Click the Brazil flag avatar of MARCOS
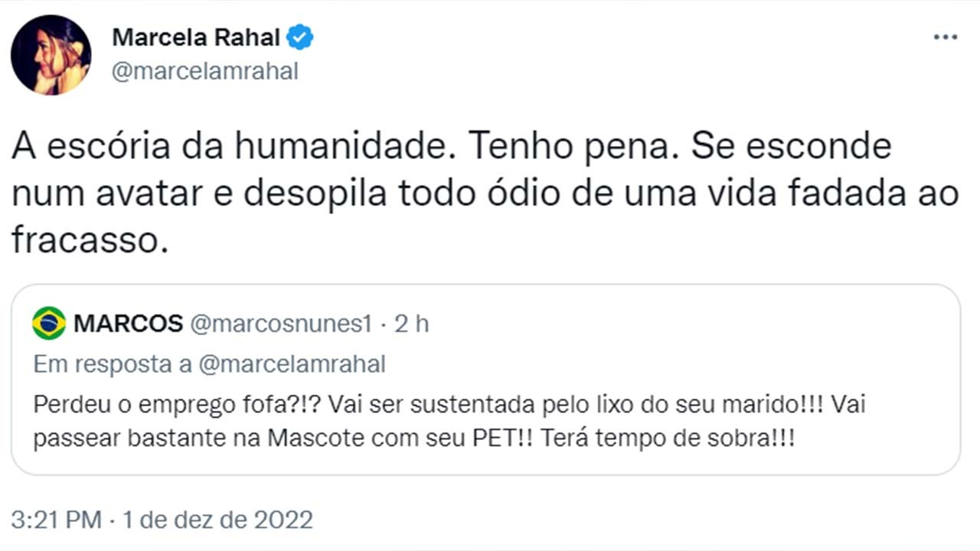 pyautogui.click(x=49, y=324)
